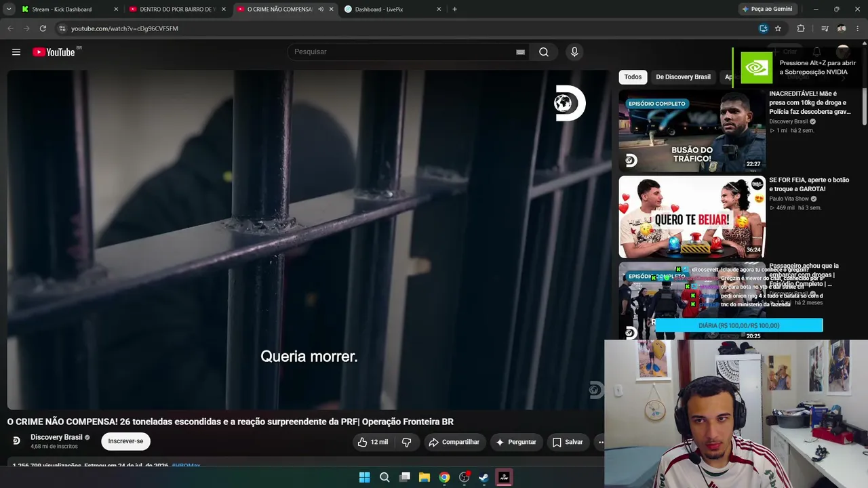
Task: Open the pink-bordered app on the taskbar
Action: pos(504,477)
